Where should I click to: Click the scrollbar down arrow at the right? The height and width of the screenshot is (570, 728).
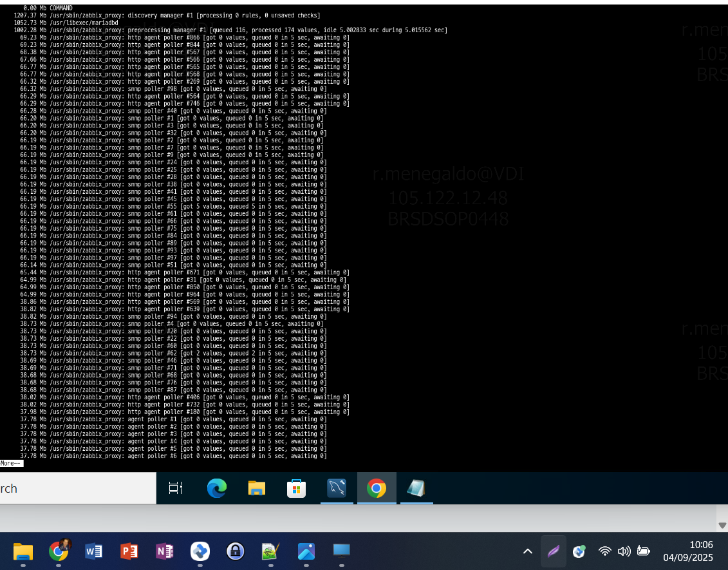[722, 526]
